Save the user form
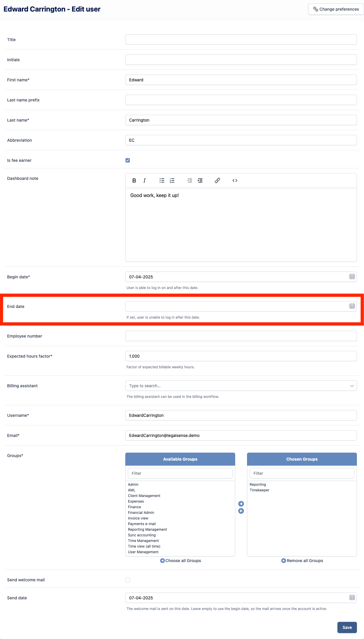Screen dimensions: 364x639 [x=347, y=627]
